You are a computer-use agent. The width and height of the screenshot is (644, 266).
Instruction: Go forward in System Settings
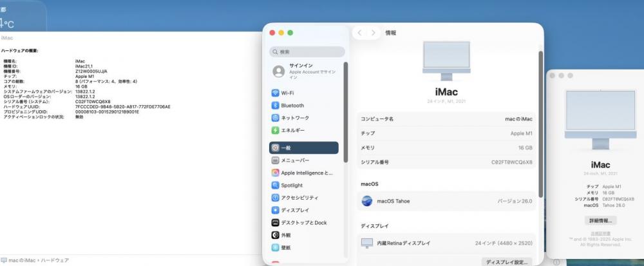[x=373, y=33]
